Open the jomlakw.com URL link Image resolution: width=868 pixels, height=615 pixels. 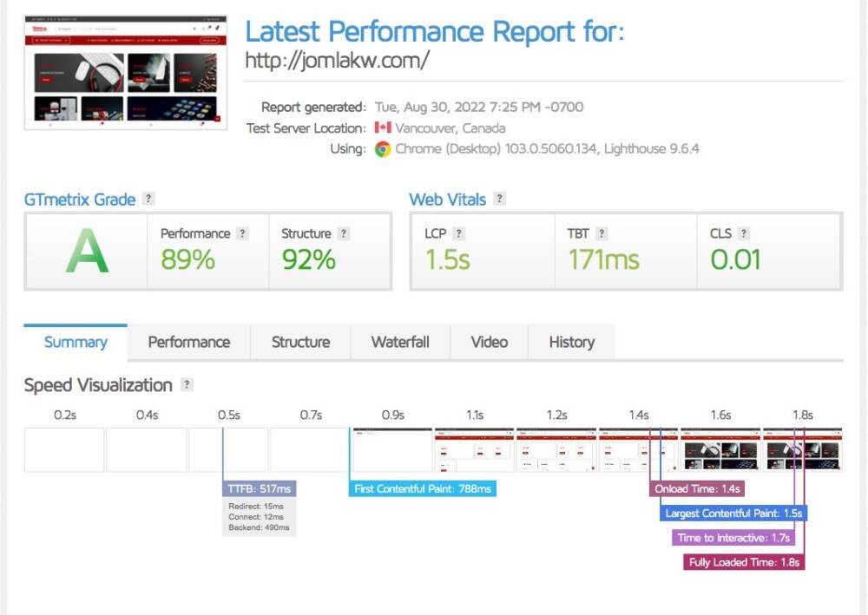pyautogui.click(x=337, y=61)
